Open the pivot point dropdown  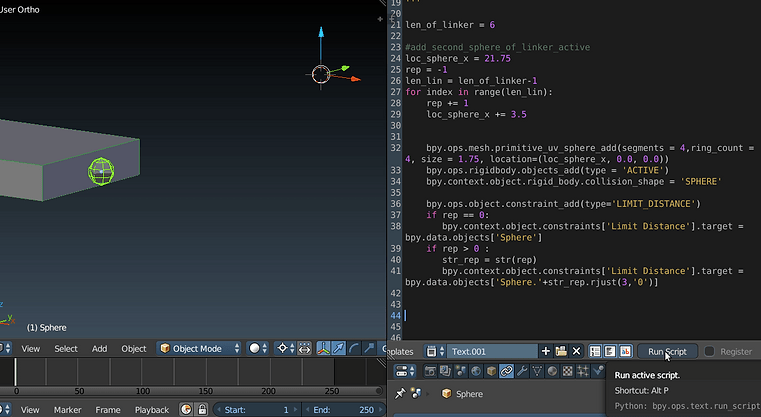pyautogui.click(x=285, y=349)
